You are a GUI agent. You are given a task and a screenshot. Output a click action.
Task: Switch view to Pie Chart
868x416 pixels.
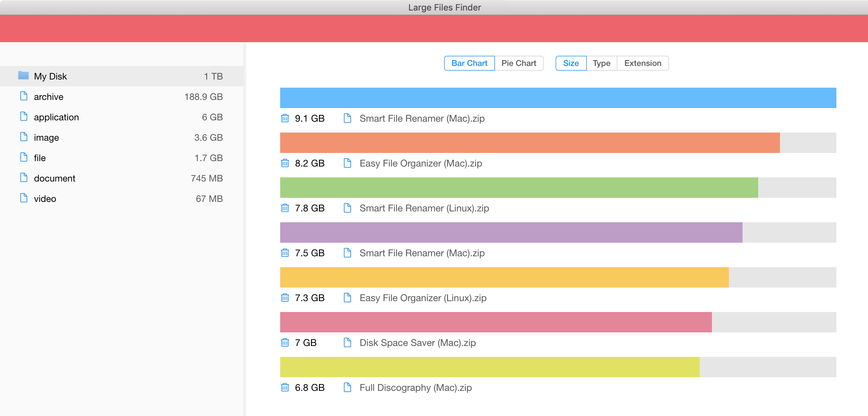click(x=518, y=63)
